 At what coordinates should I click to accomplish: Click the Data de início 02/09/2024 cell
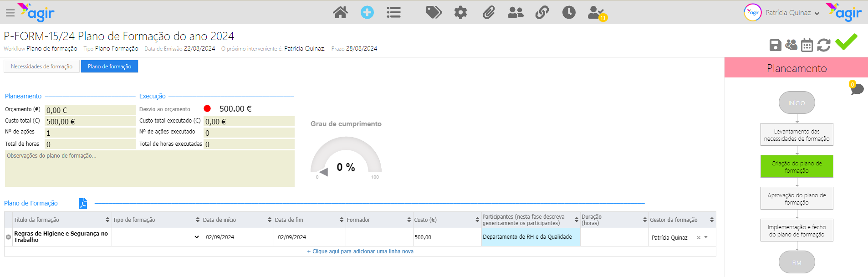(x=238, y=237)
